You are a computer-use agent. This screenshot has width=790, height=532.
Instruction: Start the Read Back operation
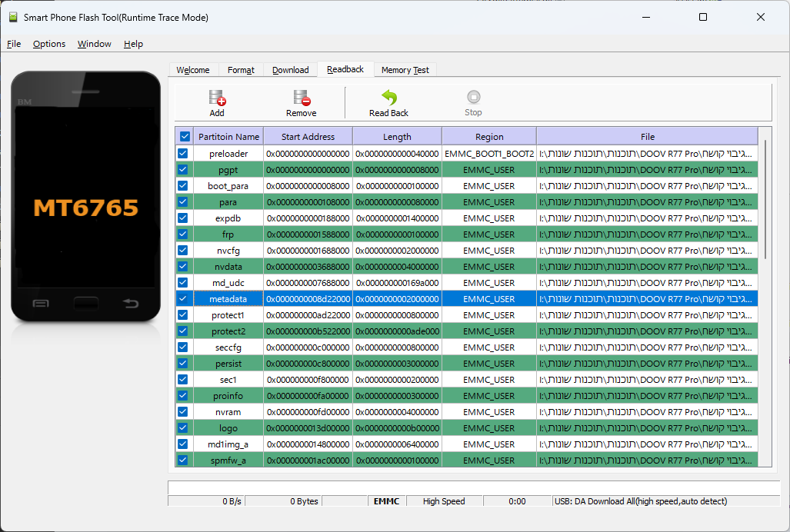click(388, 98)
